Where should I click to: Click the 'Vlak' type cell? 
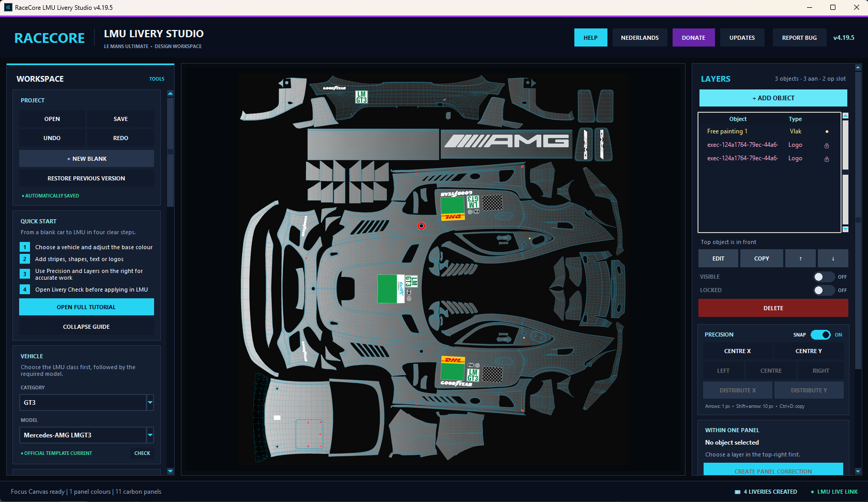tap(795, 132)
